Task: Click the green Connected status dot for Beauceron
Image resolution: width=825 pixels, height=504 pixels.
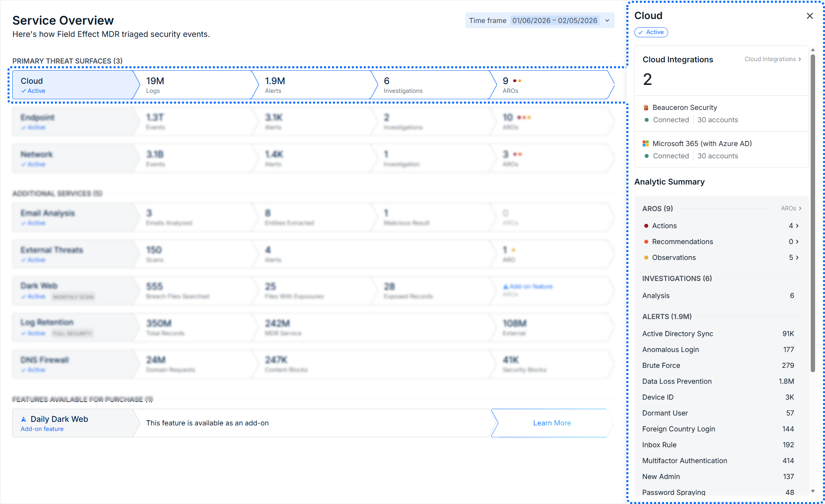Action: (x=647, y=120)
